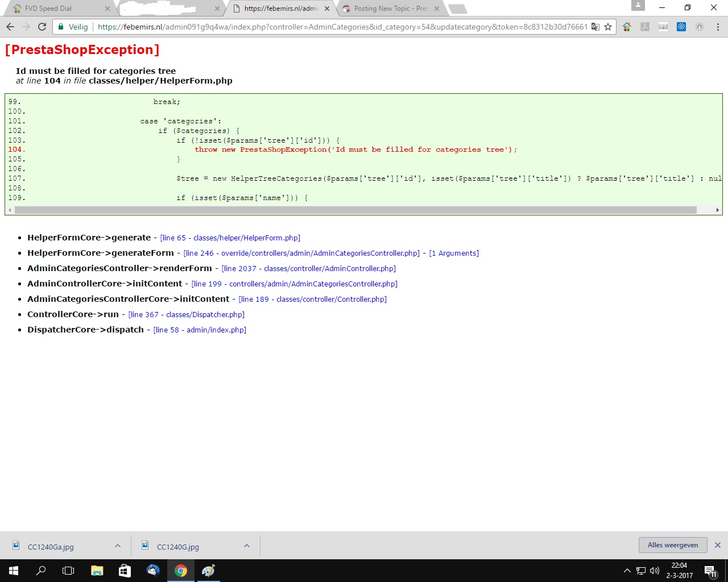This screenshot has width=728, height=582.
Task: Click the 'HelperFormCore->generate' trace entry
Action: click(x=89, y=238)
